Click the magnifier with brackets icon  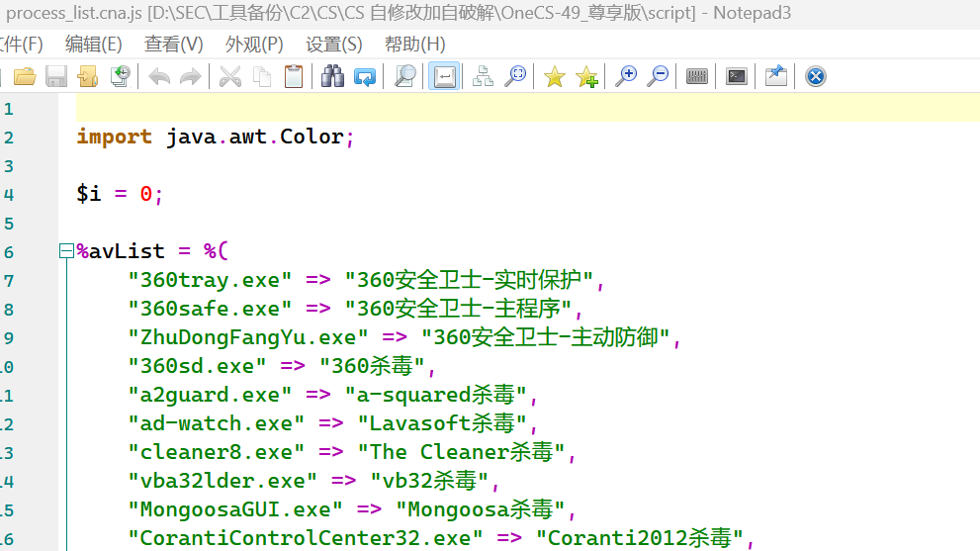click(515, 76)
